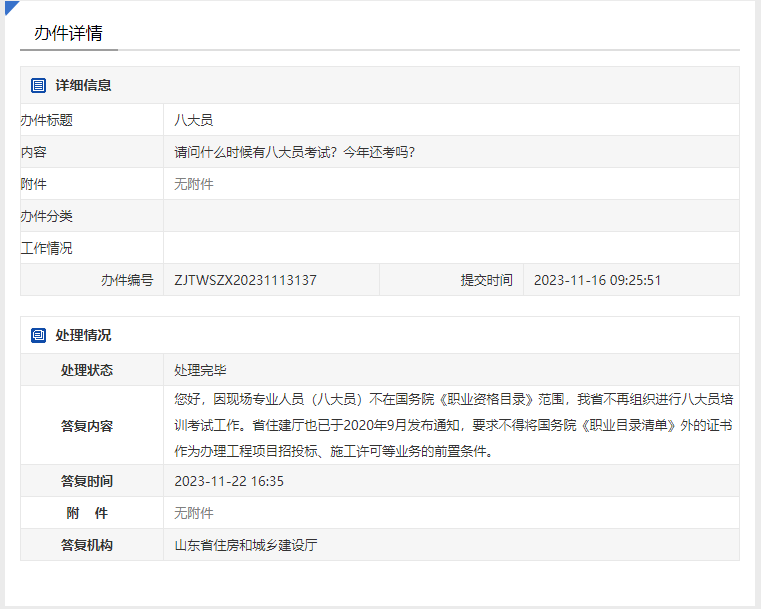Click the empty 工作情况 value cell

pos(450,248)
